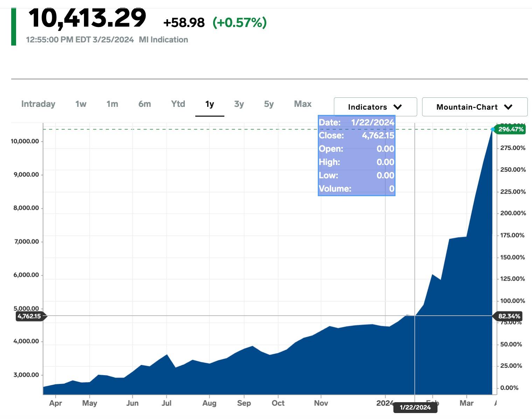Click the 4,762.15 crosshair price label

pos(29,316)
